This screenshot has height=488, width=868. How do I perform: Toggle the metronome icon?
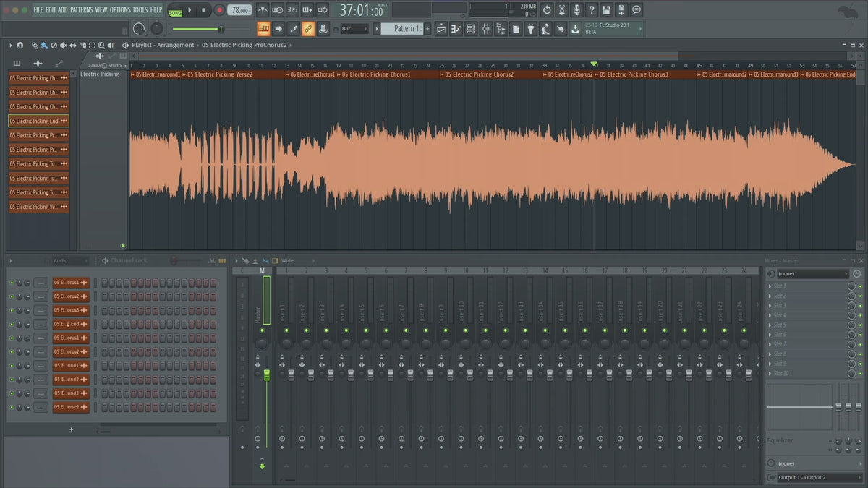[262, 10]
